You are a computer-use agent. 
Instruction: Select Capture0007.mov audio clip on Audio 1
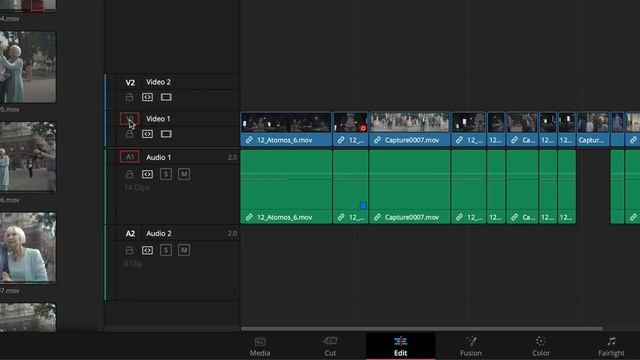(x=409, y=187)
